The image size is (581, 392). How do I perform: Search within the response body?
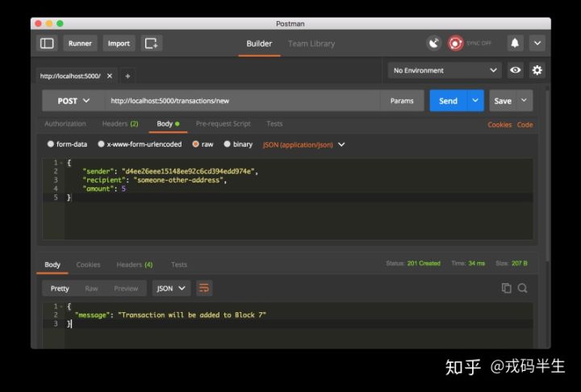tap(523, 288)
